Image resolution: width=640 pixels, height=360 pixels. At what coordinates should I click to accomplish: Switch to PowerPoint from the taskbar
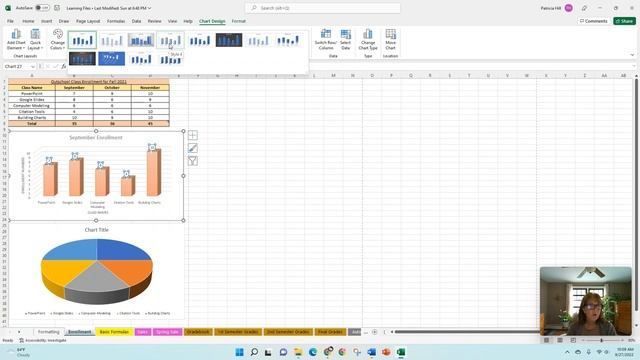pos(386,352)
